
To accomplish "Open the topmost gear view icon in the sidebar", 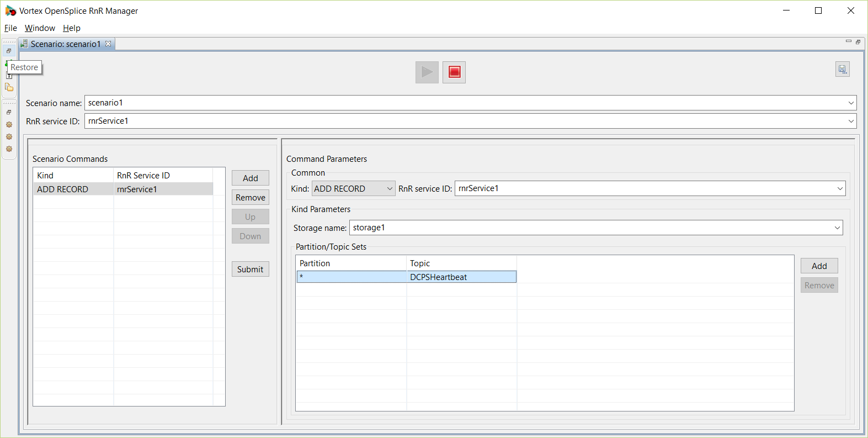I will [x=9, y=124].
